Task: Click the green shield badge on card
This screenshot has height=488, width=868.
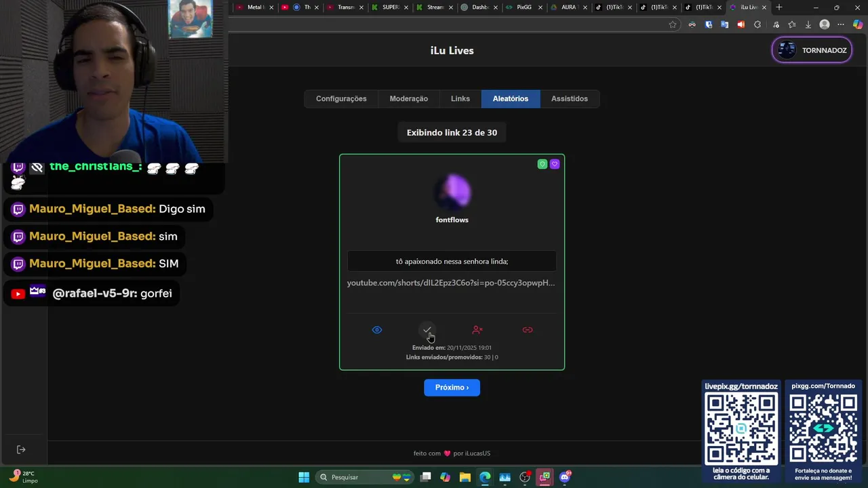Action: [x=542, y=164]
